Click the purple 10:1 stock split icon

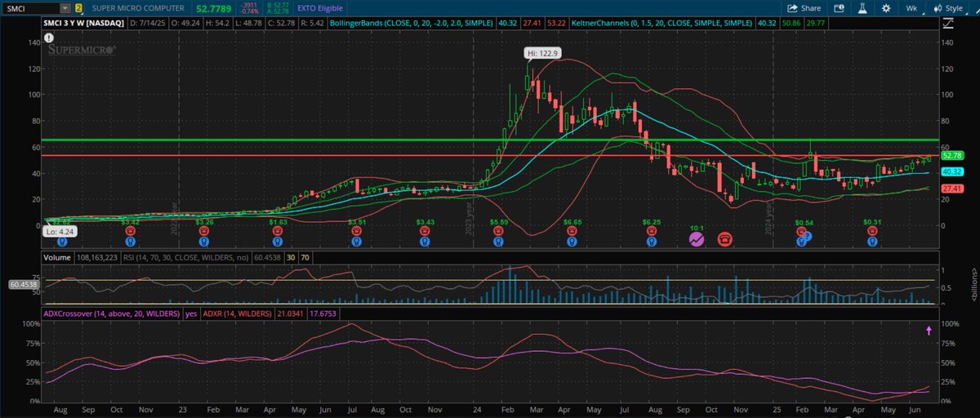tap(697, 239)
